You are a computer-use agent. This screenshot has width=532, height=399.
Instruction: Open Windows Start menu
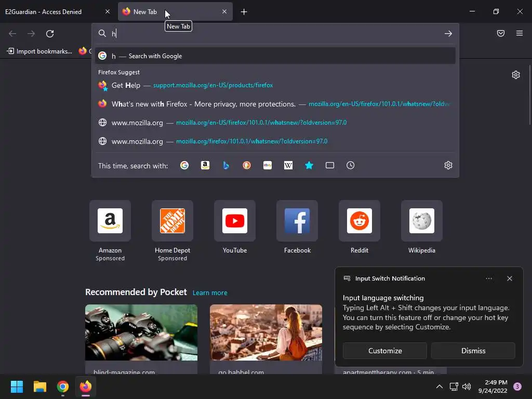17,387
